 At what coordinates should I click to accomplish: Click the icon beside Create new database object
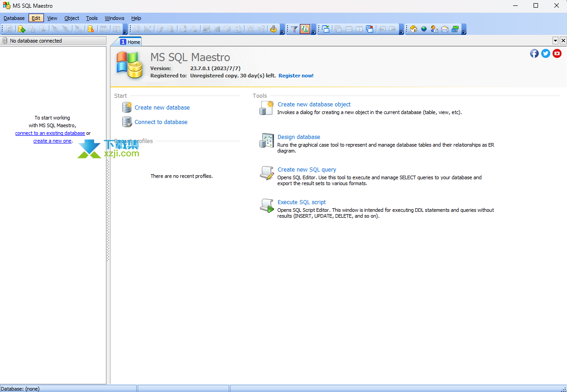point(267,108)
